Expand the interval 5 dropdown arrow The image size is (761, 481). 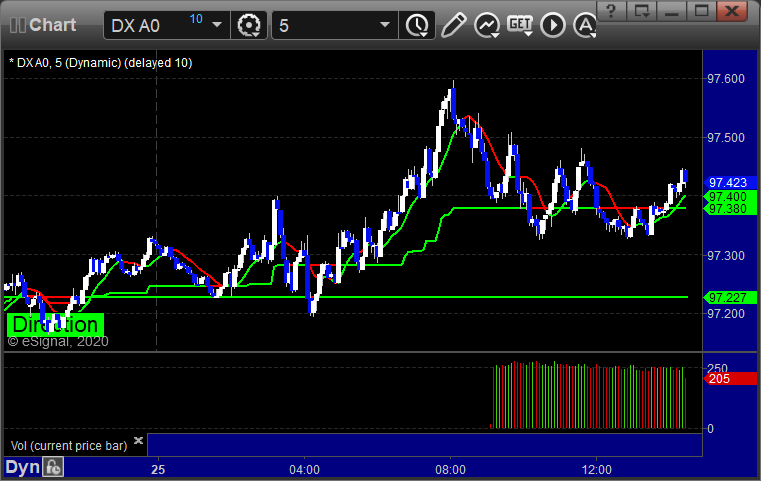coord(385,25)
